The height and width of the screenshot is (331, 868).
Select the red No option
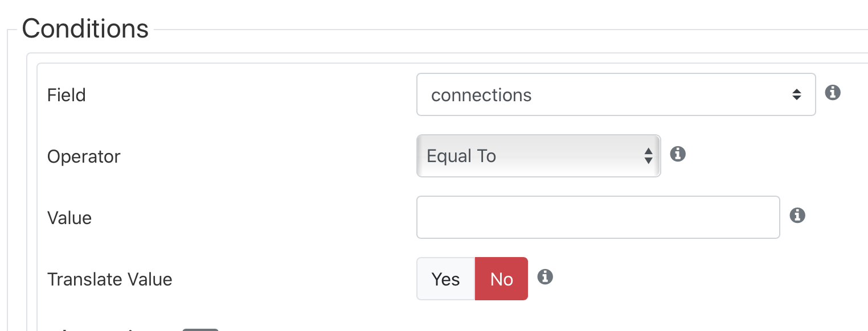(501, 279)
